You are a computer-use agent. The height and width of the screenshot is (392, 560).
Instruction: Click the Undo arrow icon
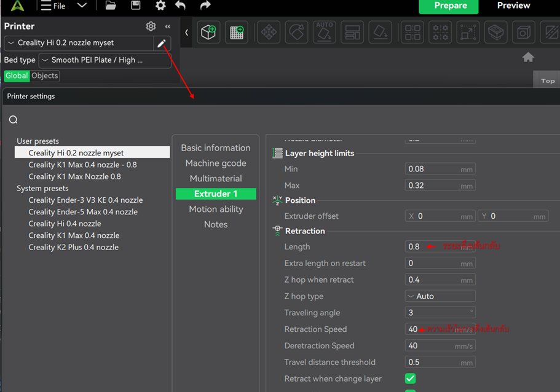(x=180, y=6)
